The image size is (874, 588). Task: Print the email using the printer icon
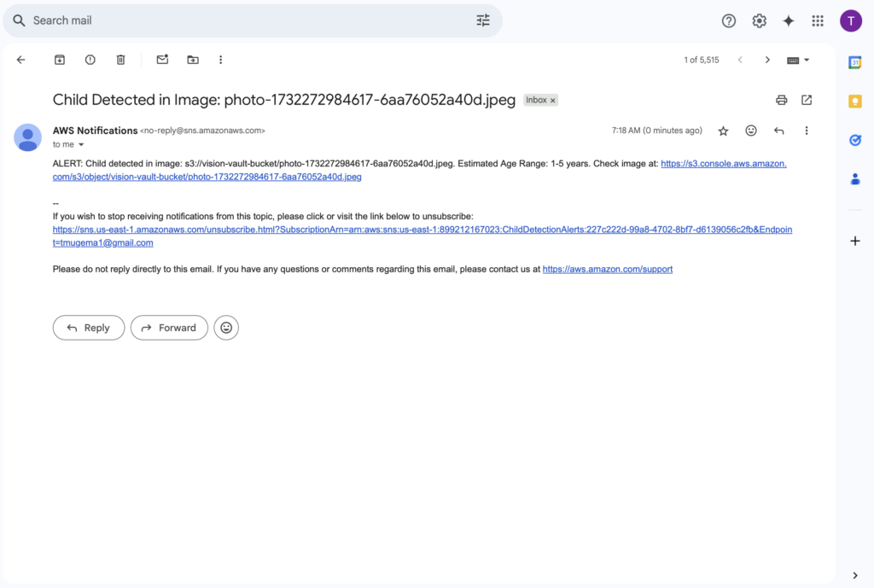(x=781, y=100)
